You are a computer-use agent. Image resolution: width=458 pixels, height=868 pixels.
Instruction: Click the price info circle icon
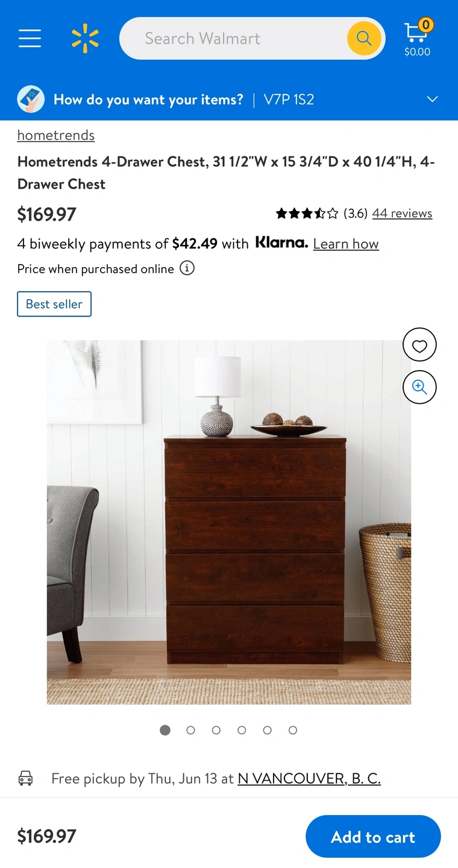187,268
